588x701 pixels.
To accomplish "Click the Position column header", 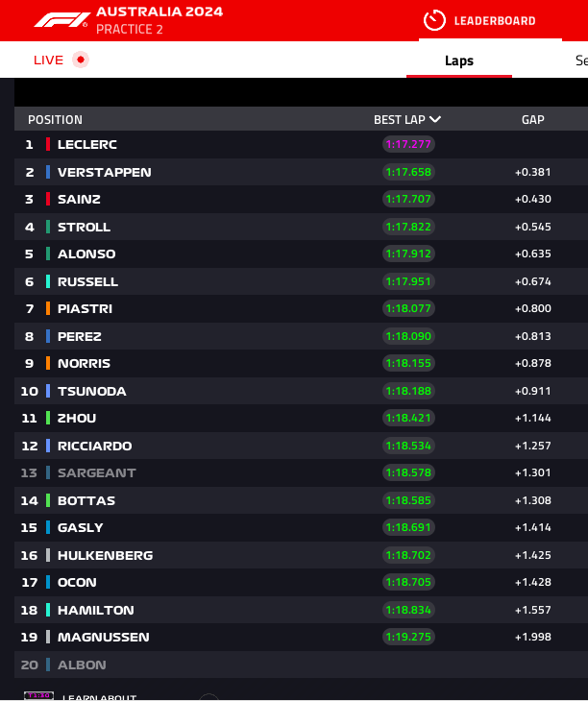I will (55, 120).
